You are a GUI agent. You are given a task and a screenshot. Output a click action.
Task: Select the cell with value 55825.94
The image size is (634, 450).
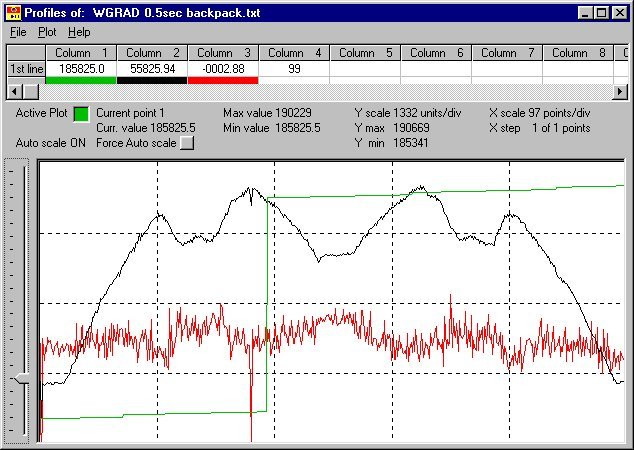pyautogui.click(x=152, y=68)
